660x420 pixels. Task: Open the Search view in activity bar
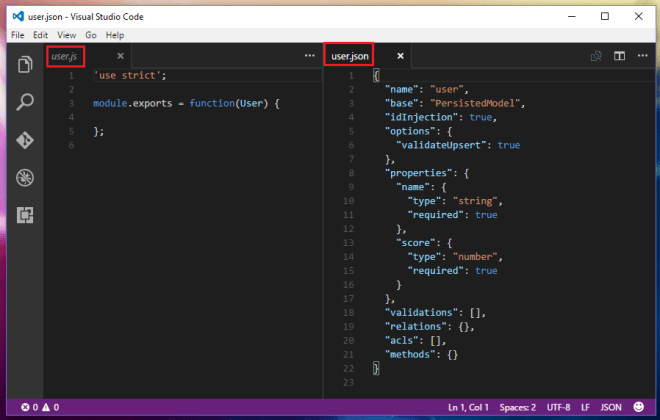pos(26,102)
